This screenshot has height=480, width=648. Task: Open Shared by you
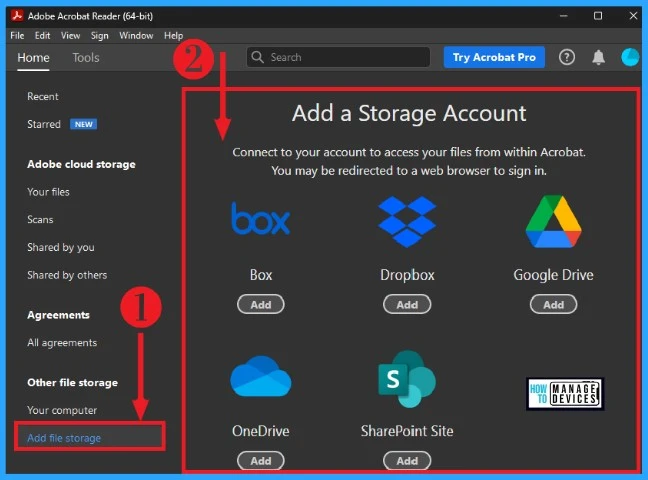pyautogui.click(x=61, y=247)
